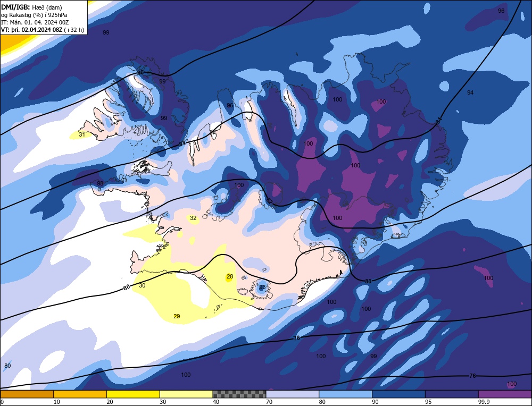The width and height of the screenshot is (532, 406).
Task: Click the '10' legend tick label
Action: [57, 402]
